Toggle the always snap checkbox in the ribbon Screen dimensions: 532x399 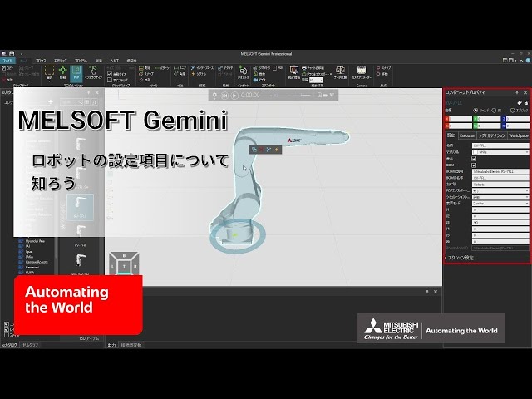point(110,80)
